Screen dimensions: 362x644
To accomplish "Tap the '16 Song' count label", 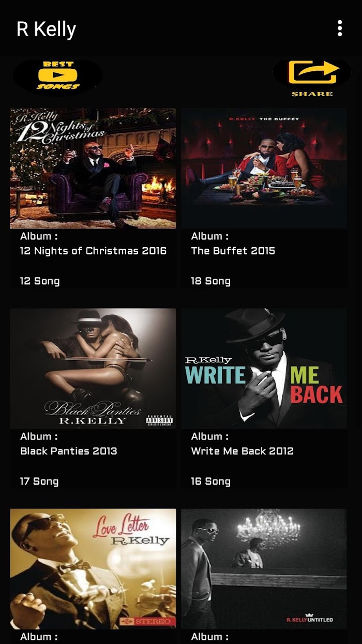I will pos(210,481).
